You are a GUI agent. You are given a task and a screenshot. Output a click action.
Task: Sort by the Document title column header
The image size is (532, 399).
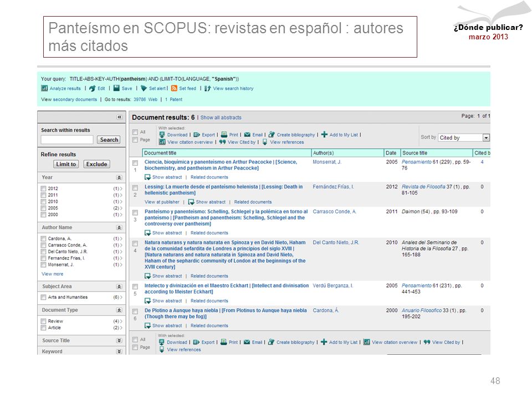227,153
